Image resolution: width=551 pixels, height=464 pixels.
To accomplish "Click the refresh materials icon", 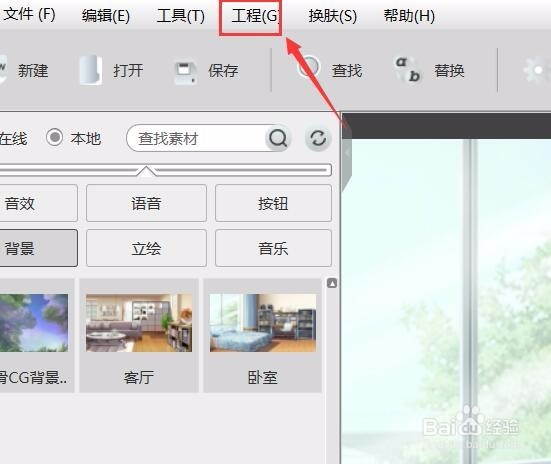I will 318,138.
